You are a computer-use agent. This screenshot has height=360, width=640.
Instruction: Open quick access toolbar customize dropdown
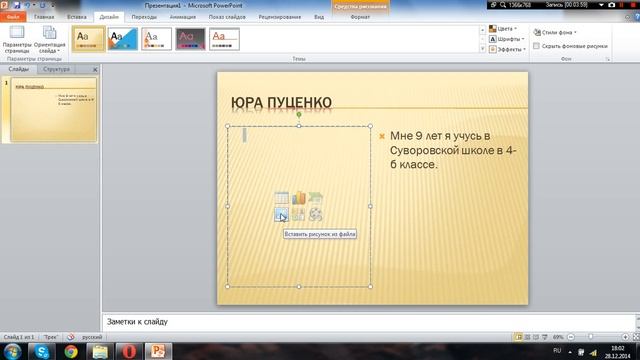point(52,5)
